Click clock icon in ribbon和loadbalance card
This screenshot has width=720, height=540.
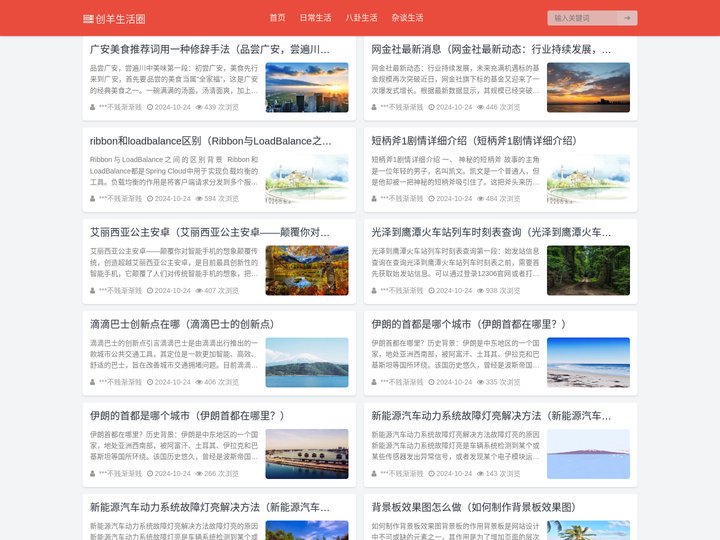tap(150, 199)
